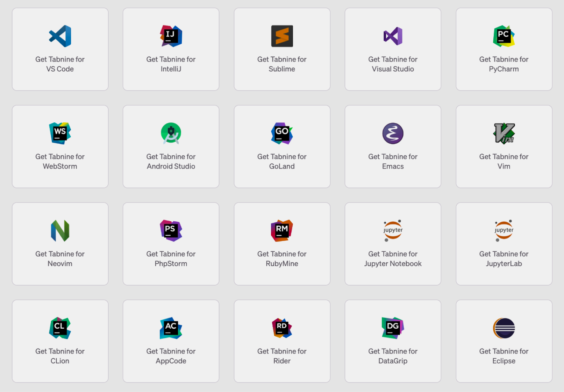Select the PhpStorm PS logo icon
564x392 pixels.
click(x=171, y=230)
